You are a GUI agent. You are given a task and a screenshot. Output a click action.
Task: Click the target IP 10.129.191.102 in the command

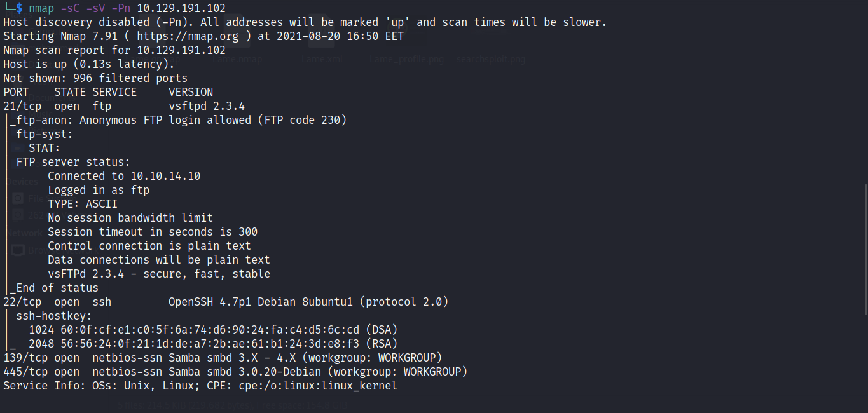(181, 8)
